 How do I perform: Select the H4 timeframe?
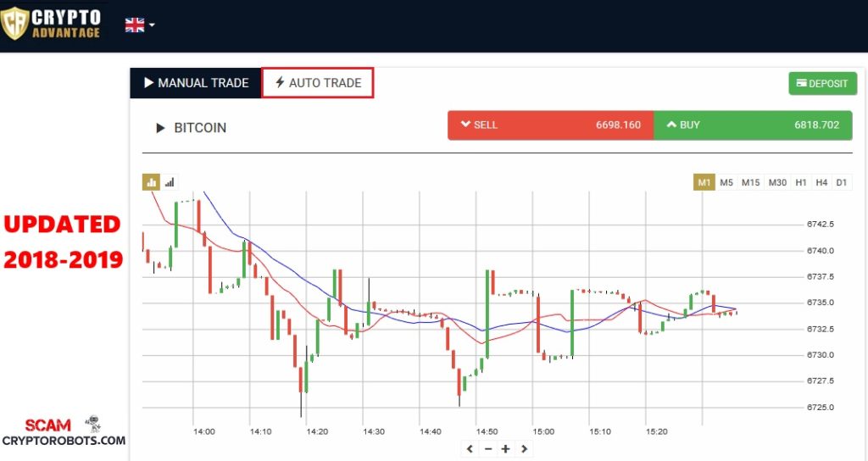pyautogui.click(x=821, y=183)
